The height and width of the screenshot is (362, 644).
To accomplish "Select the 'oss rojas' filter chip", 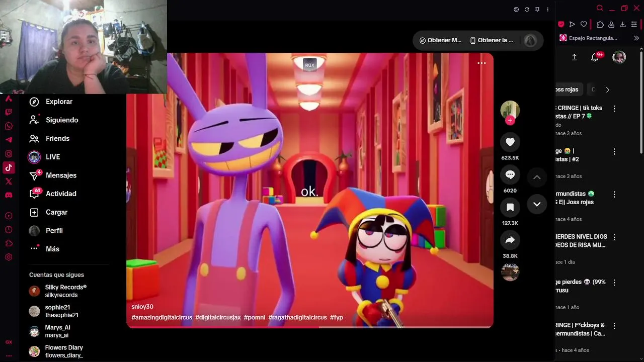I will (x=568, y=89).
